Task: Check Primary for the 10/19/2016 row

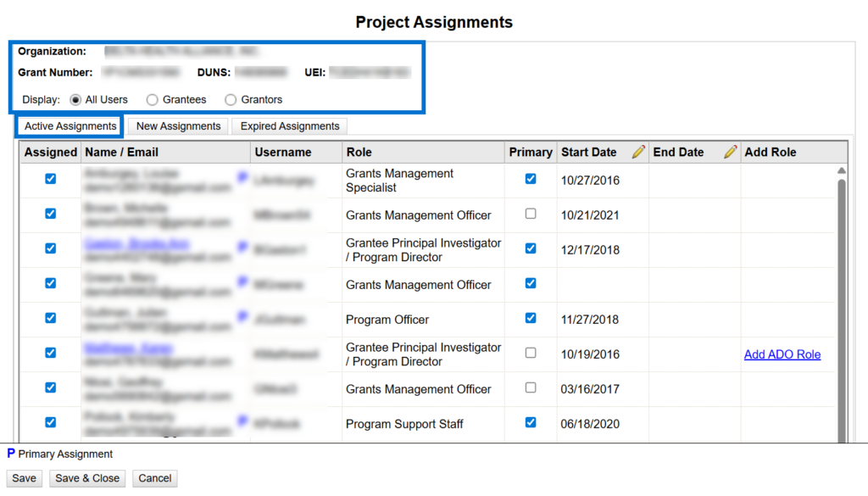Action: (x=531, y=353)
